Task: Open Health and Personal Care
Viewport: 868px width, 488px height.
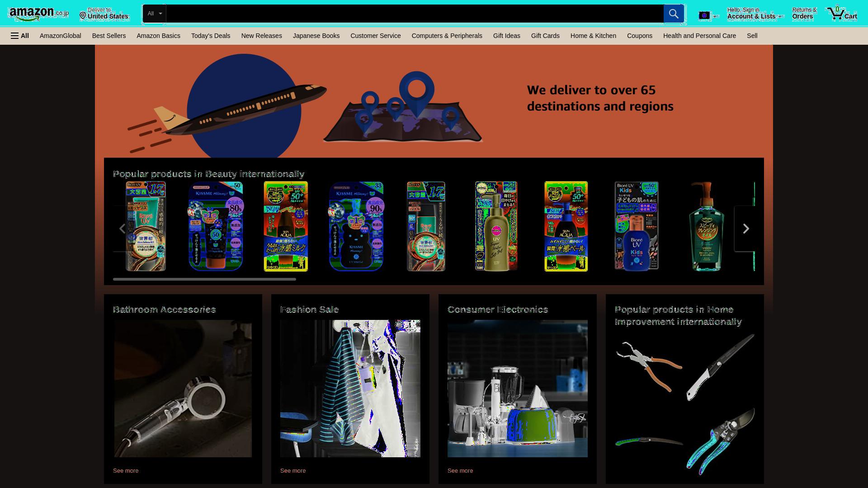Action: (699, 36)
